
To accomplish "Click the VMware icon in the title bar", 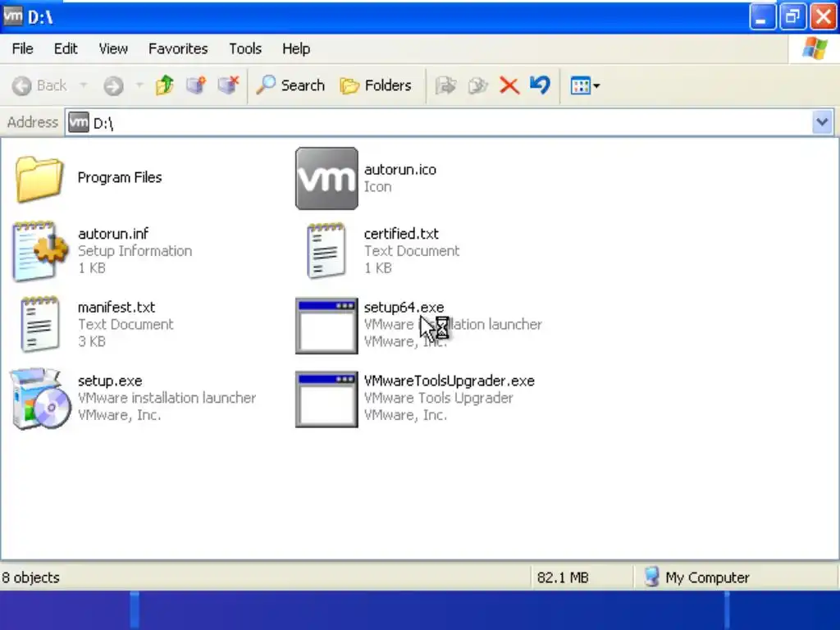I will tap(13, 16).
